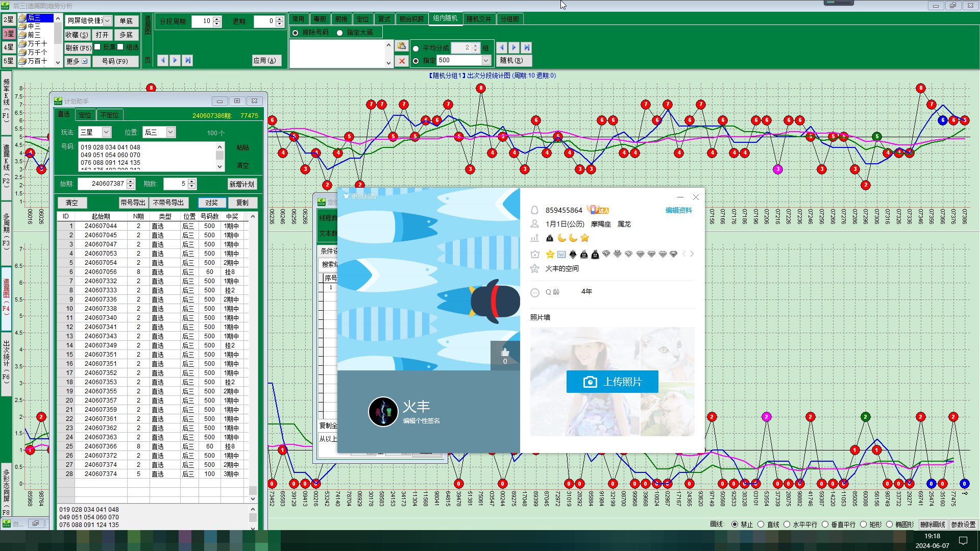Increase 退期 value with up arrow
Screen dimensions: 980x551
(279, 19)
